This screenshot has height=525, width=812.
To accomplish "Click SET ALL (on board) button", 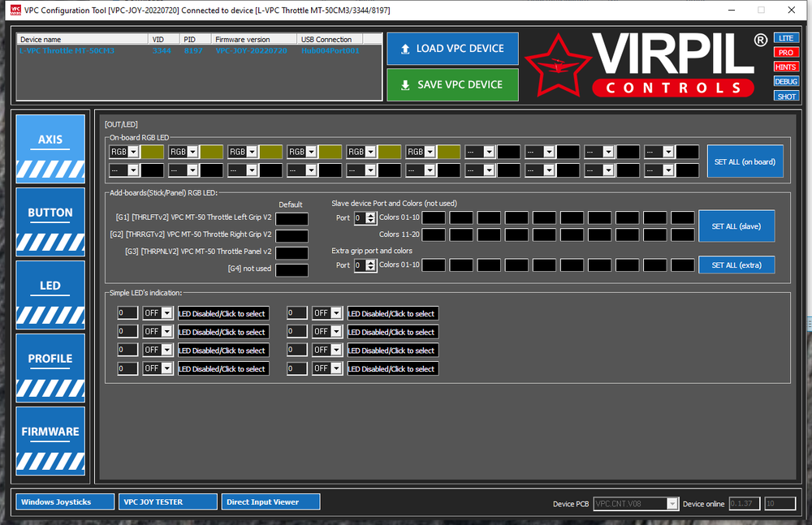I will 745,161.
